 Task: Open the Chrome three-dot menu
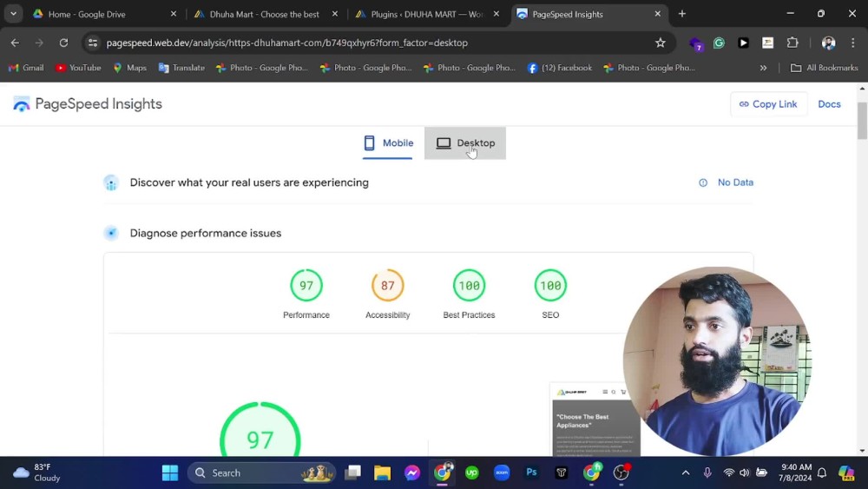click(853, 43)
